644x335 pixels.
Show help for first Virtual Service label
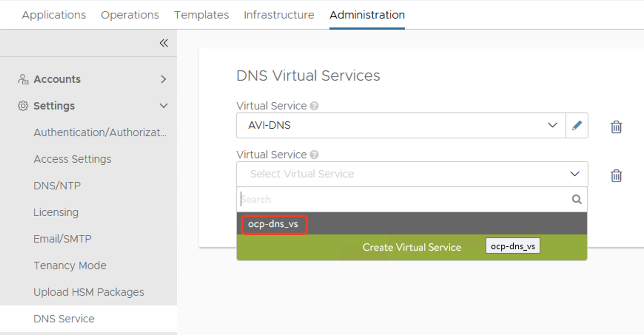tap(314, 106)
